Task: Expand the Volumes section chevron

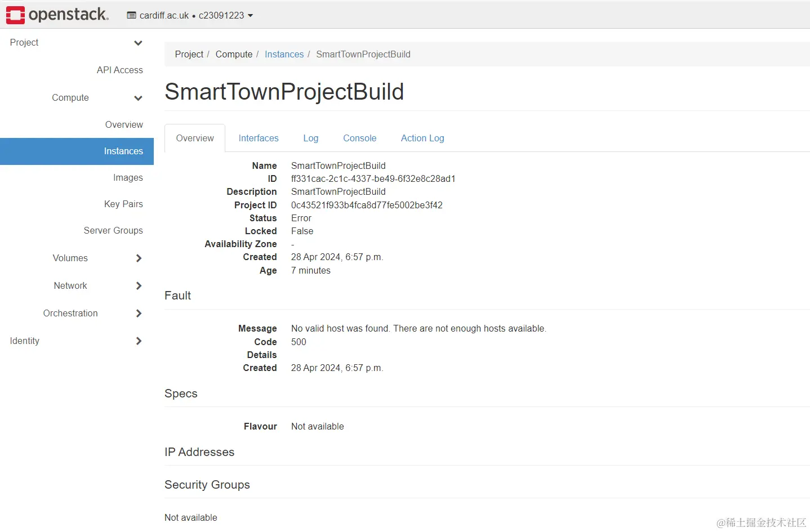Action: click(139, 258)
